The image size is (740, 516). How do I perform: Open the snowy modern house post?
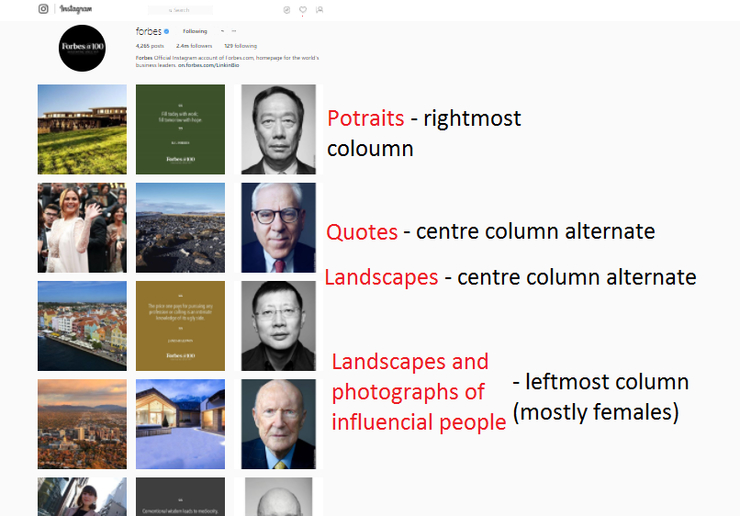click(x=180, y=424)
